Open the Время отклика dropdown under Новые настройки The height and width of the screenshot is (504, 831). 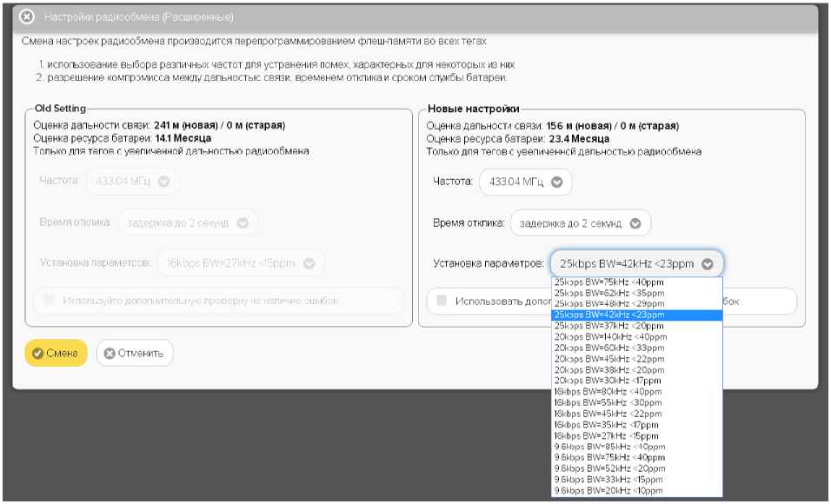click(581, 223)
